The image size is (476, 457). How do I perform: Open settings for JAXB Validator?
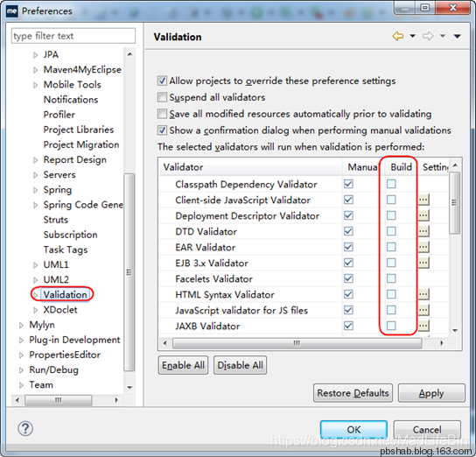[x=423, y=326]
